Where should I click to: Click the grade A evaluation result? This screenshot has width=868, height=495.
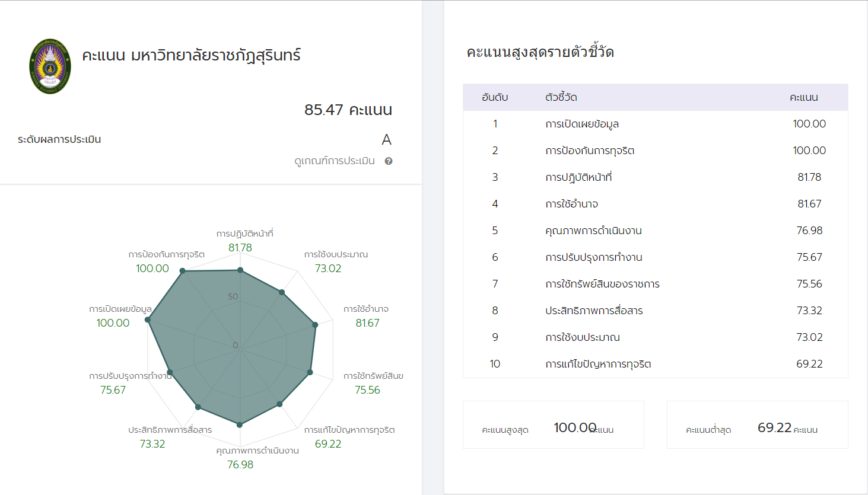(387, 140)
